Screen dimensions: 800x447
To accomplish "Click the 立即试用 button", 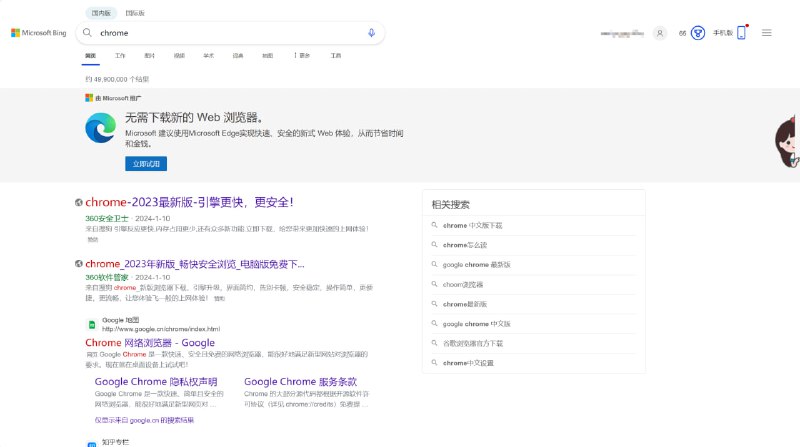I will click(146, 164).
